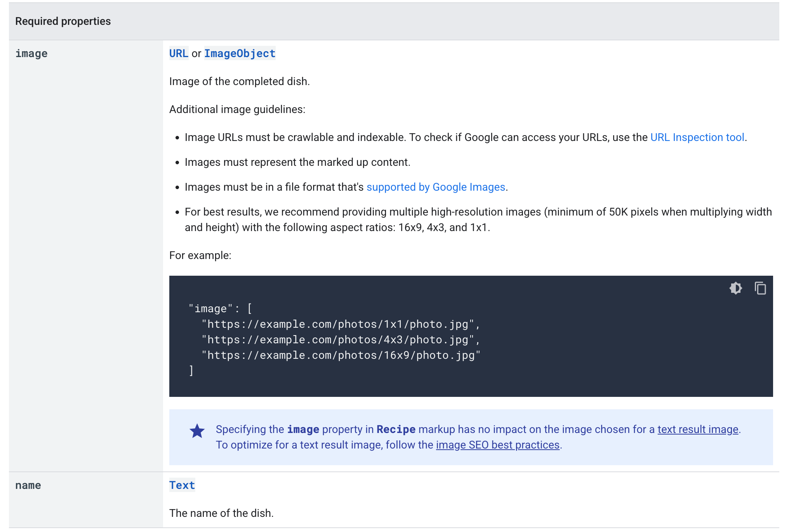The width and height of the screenshot is (796, 532).
Task: Visit the image SEO best practices link
Action: (x=498, y=445)
